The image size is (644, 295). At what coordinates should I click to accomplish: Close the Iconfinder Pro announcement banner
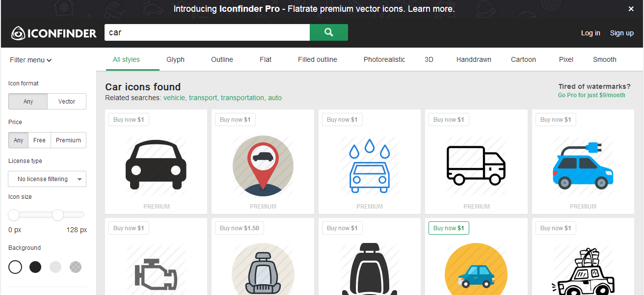[631, 9]
